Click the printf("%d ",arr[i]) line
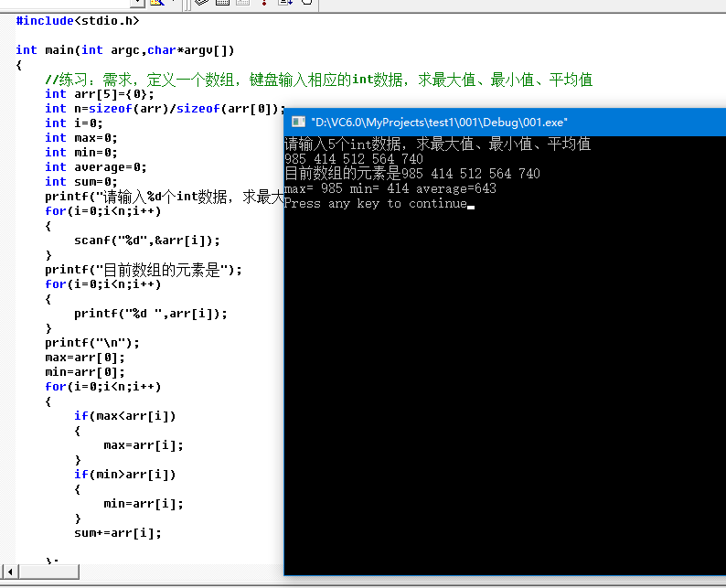 click(151, 314)
